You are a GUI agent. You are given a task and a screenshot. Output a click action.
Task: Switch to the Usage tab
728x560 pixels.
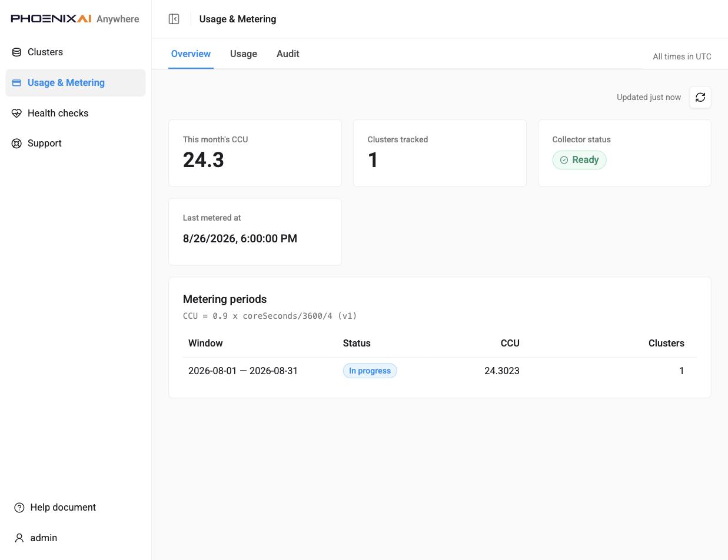244,54
